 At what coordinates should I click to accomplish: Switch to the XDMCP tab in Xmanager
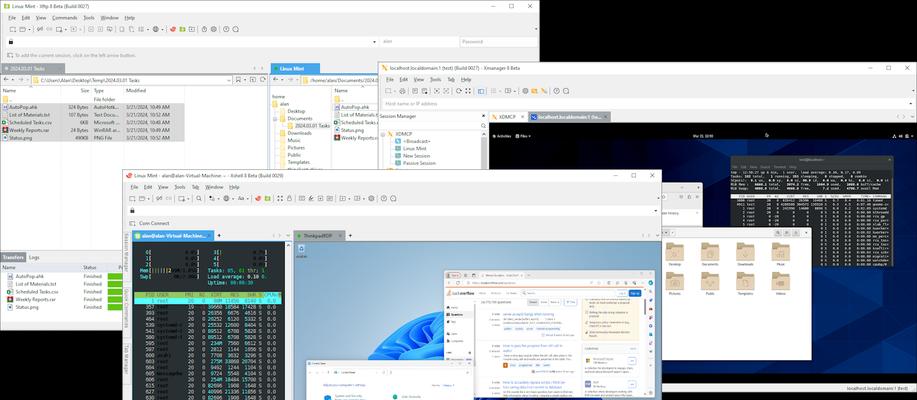pyautogui.click(x=504, y=117)
